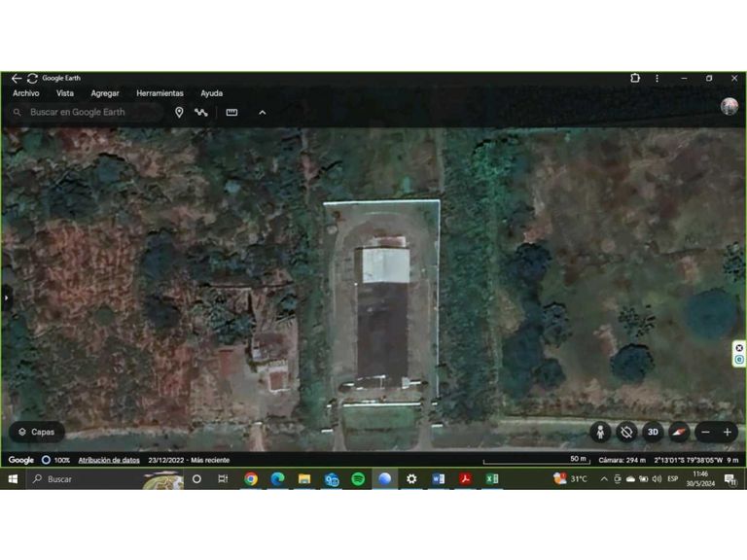
Task: Expand the left side panel arrow
Action: (x=6, y=298)
